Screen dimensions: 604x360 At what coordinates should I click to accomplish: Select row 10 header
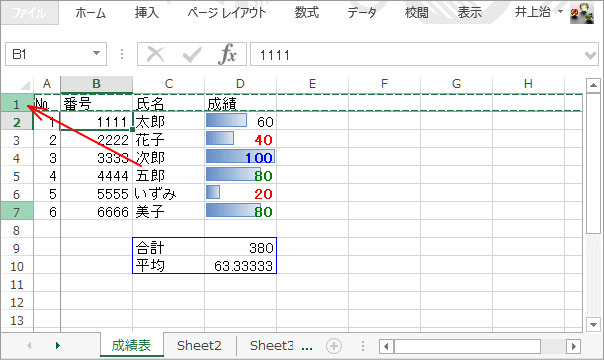(x=17, y=266)
